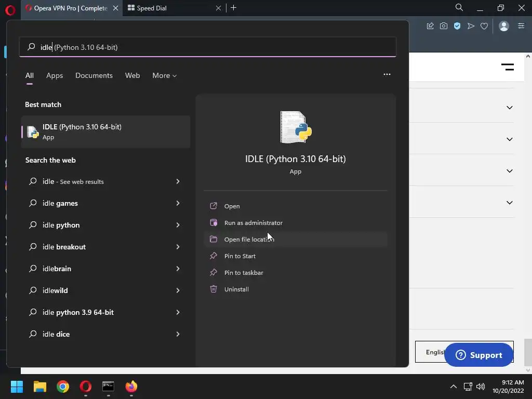Show hidden system tray icons
The image size is (532, 399).
click(x=453, y=387)
